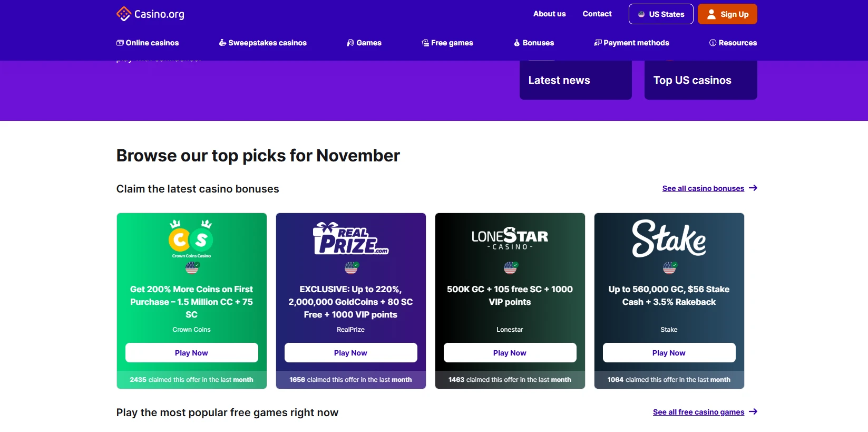Click the US flag badge on the Stake card

[669, 268]
